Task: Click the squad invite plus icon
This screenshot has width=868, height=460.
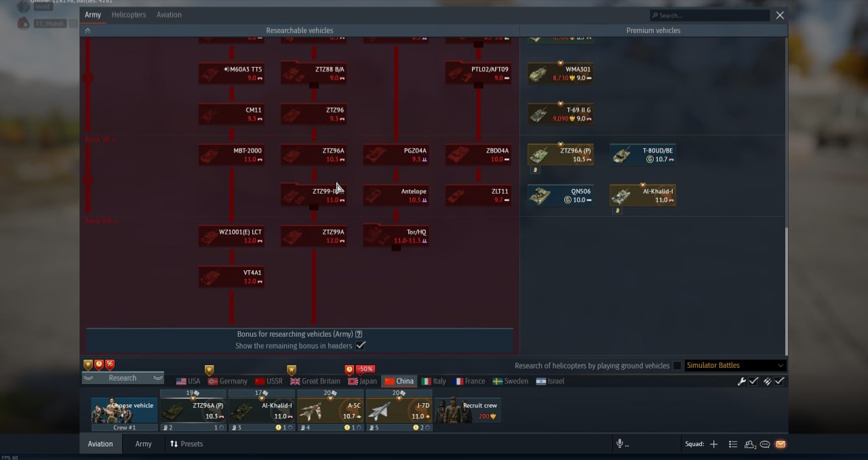Action: tap(713, 444)
